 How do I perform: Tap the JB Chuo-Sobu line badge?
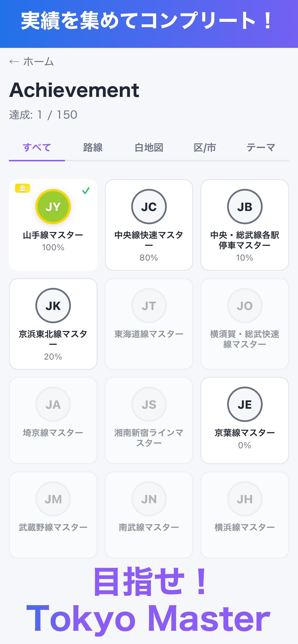(245, 207)
